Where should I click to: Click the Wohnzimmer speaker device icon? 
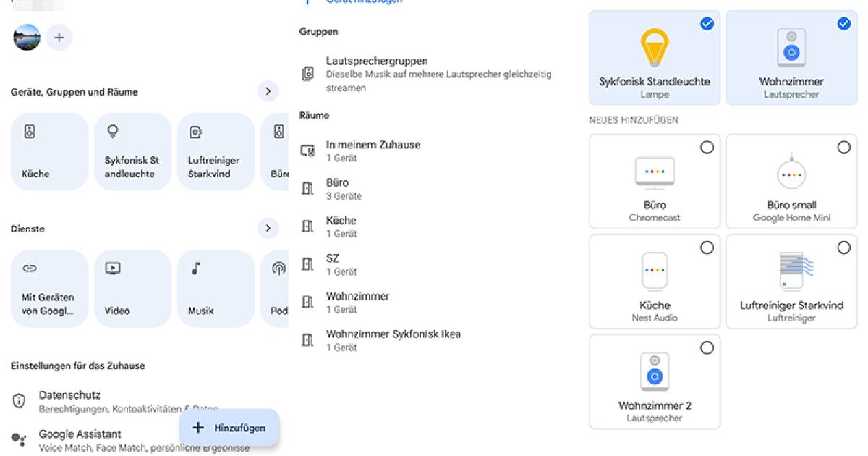(x=791, y=48)
